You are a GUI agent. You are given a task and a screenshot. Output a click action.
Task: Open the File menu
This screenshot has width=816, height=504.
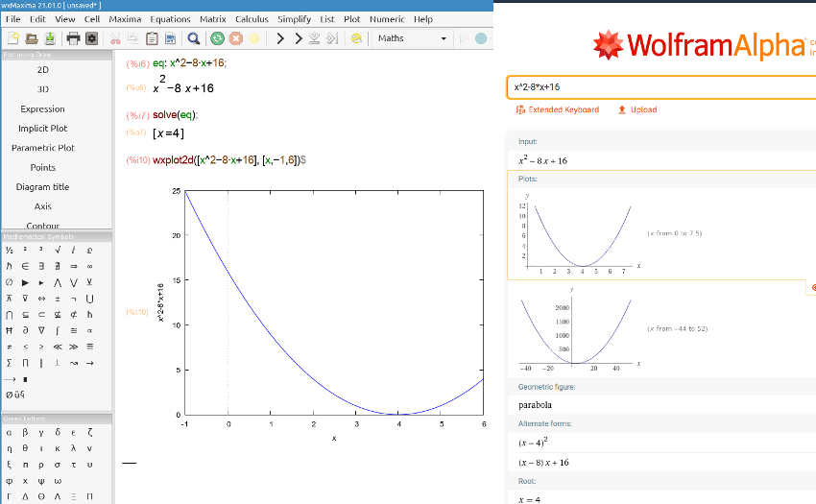[x=13, y=19]
